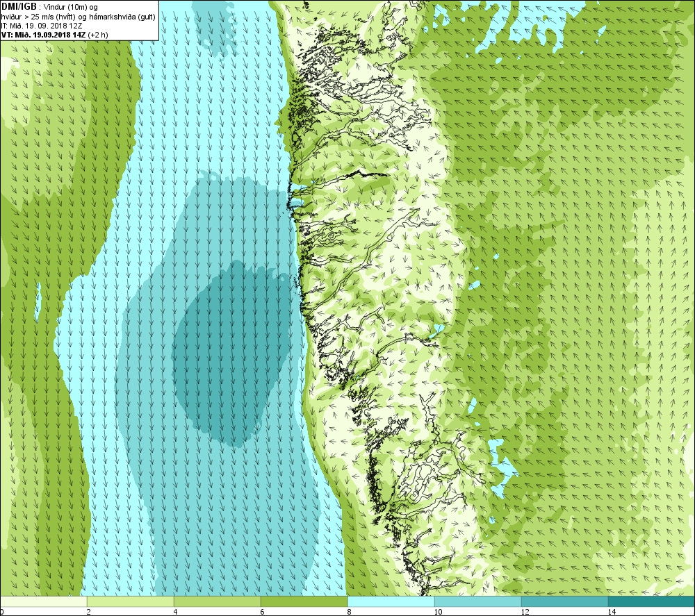695x616 pixels.
Task: Click the scale label '8'
Action: click(x=350, y=612)
